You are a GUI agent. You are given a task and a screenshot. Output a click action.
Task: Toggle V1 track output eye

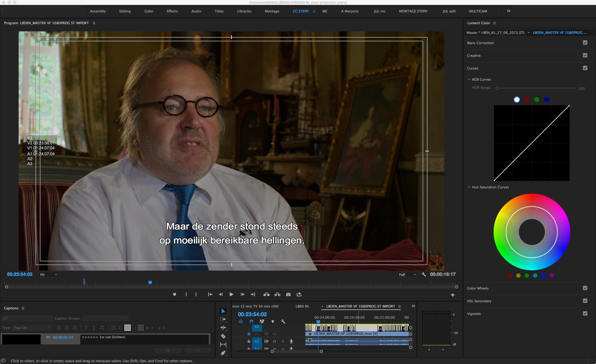tap(274, 334)
